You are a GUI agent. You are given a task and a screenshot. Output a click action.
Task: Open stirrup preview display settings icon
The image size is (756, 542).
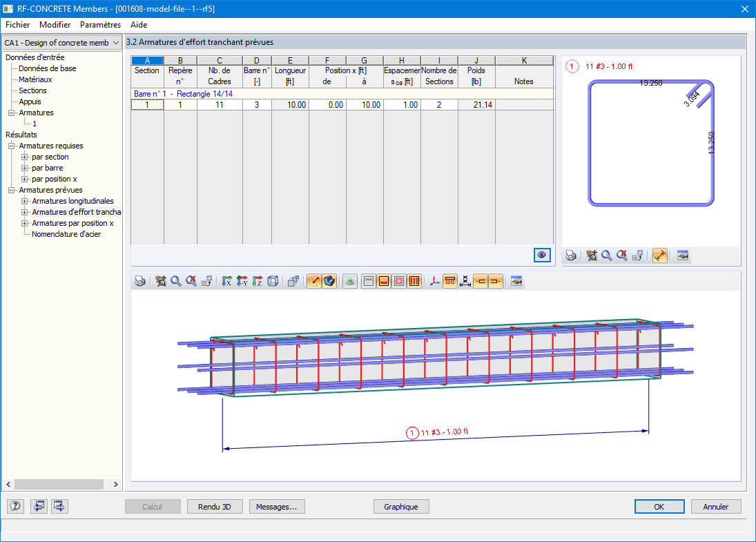(683, 255)
